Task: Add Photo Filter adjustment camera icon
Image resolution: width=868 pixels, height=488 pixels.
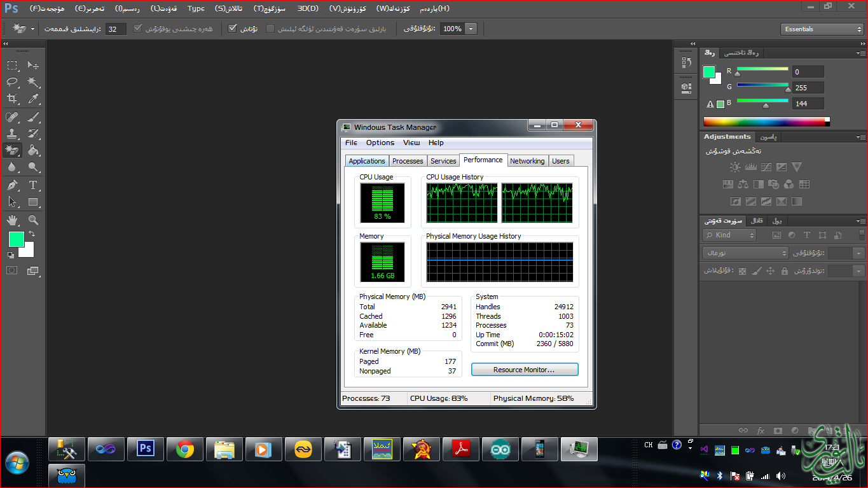Action: (x=774, y=185)
